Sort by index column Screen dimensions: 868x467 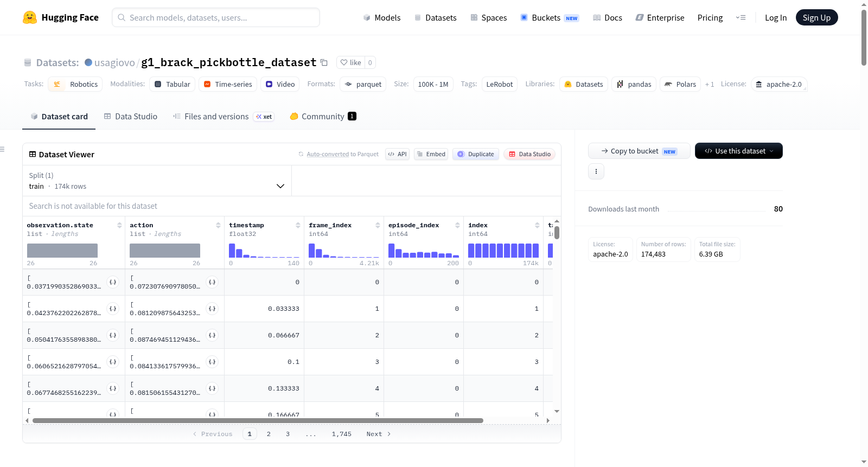tap(537, 225)
